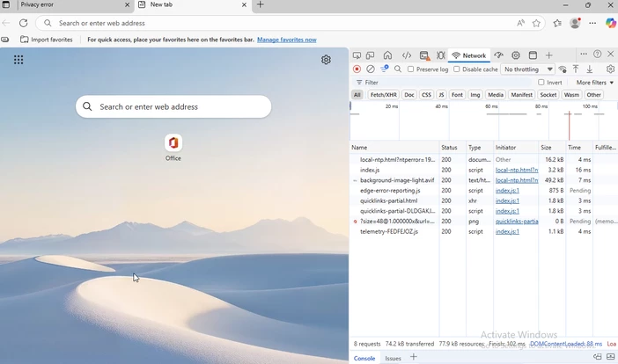The height and width of the screenshot is (364, 618).
Task: Click the new tab page search box
Action: (173, 106)
